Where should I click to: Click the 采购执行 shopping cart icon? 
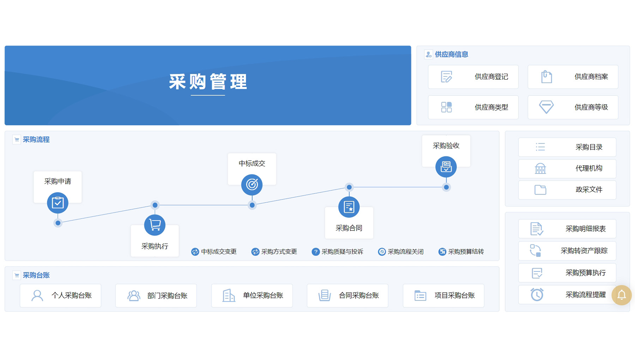pyautogui.click(x=155, y=225)
